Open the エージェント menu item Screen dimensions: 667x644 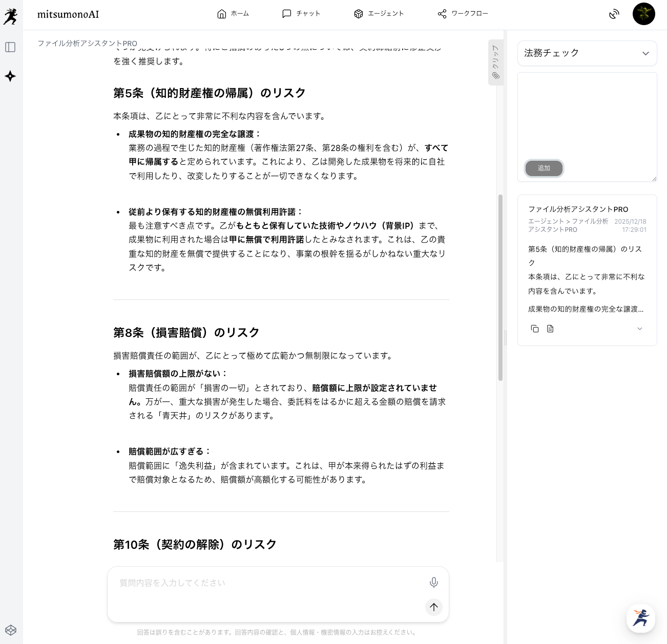[379, 14]
